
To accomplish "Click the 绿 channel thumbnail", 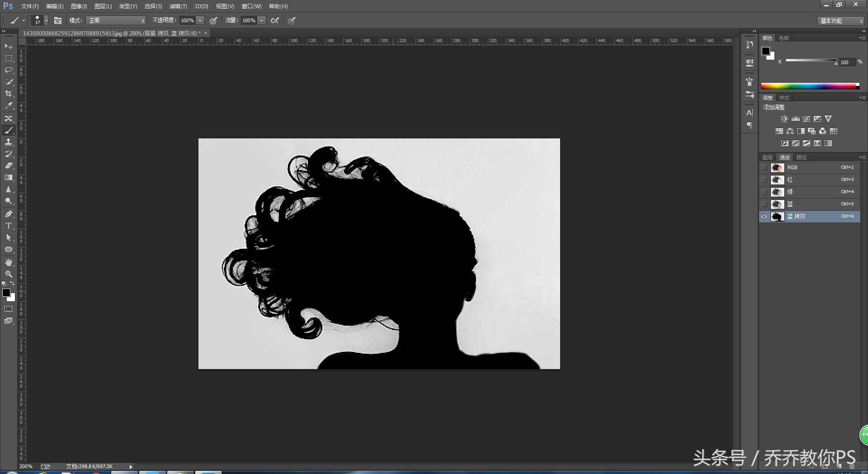I will [777, 192].
